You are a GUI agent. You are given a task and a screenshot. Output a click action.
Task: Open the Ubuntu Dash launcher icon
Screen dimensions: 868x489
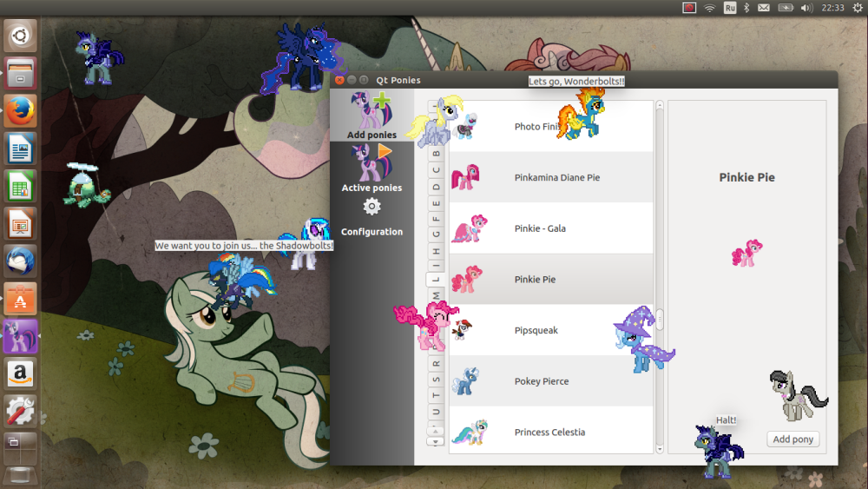(21, 36)
